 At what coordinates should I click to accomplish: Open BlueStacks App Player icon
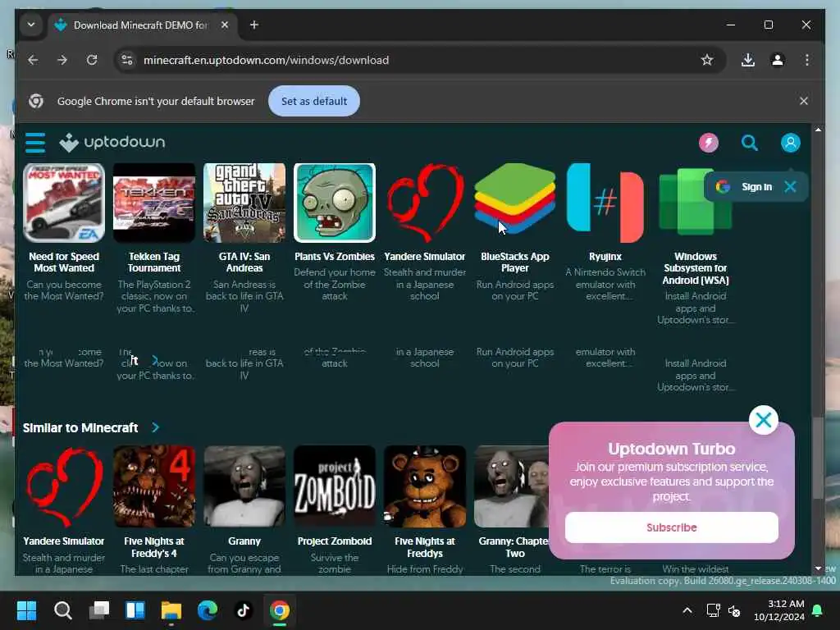(x=515, y=199)
